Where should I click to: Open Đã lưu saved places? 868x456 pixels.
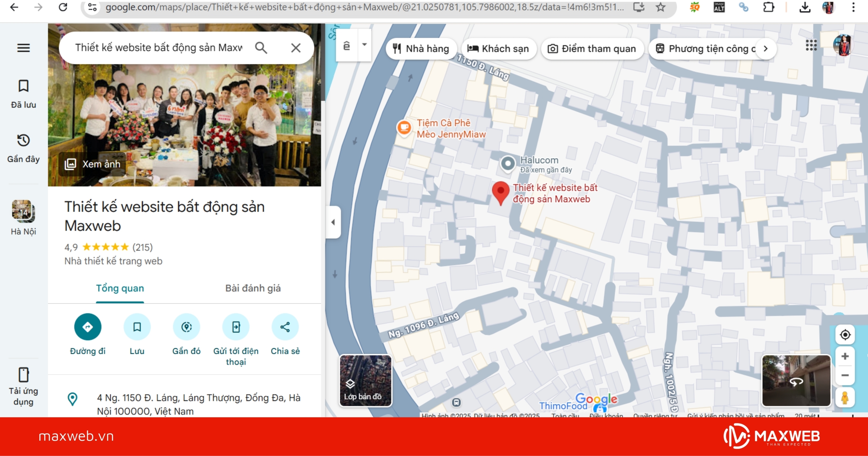[x=23, y=94]
